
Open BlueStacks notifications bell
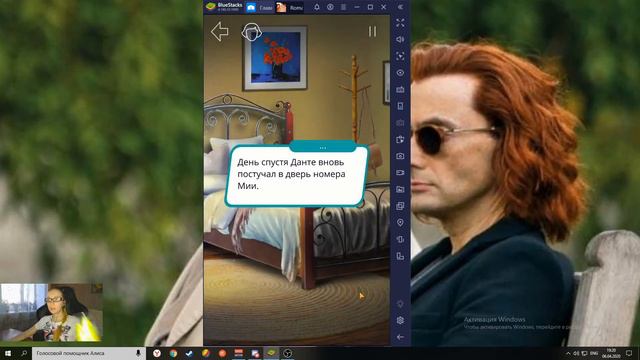pos(317,7)
